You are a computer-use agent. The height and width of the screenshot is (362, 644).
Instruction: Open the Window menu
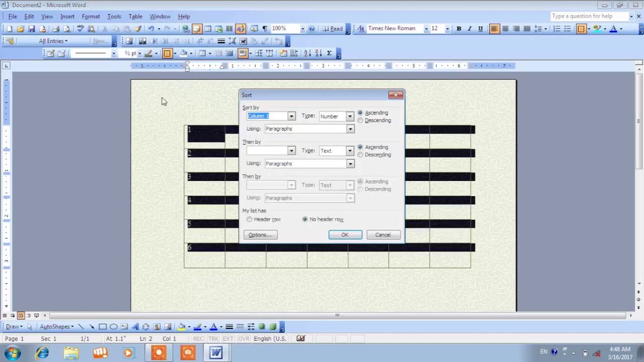click(x=160, y=17)
